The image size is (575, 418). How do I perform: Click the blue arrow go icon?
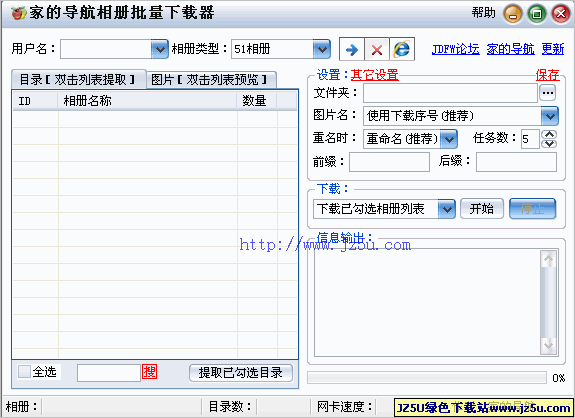click(x=352, y=49)
